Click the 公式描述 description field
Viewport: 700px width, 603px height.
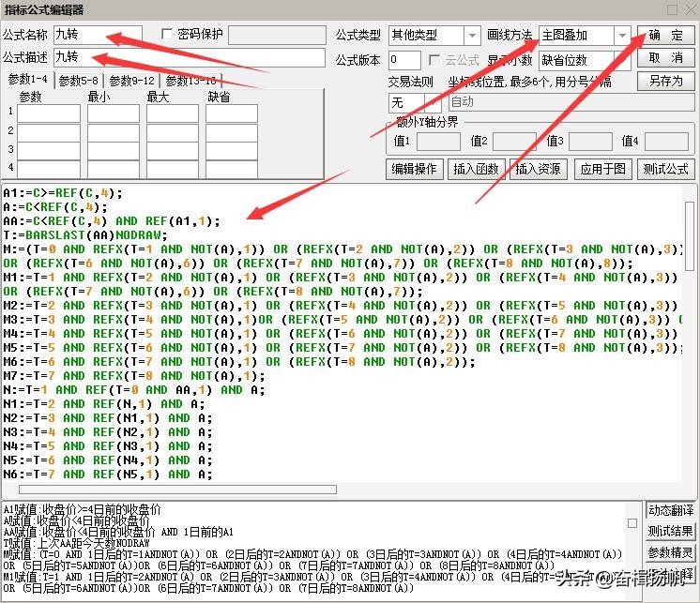tap(190, 57)
